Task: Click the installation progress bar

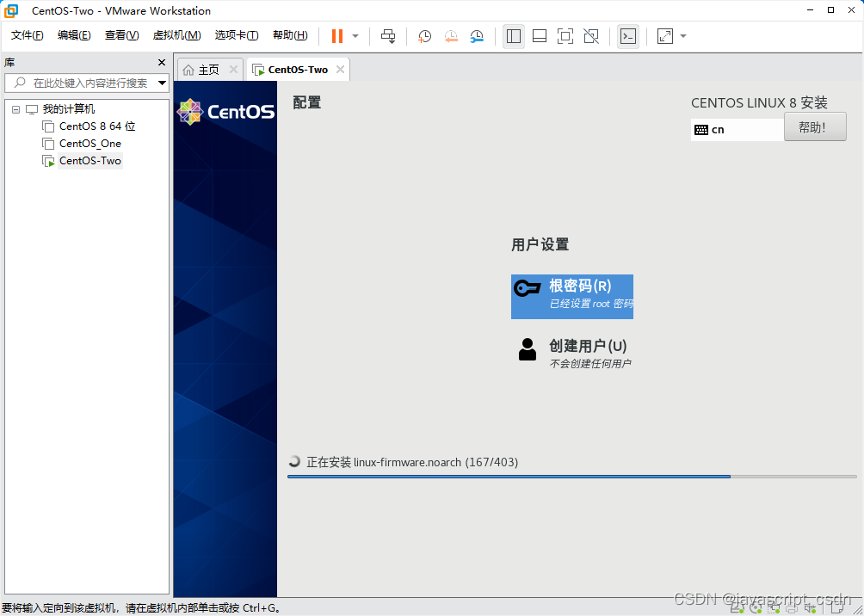Action: point(572,476)
